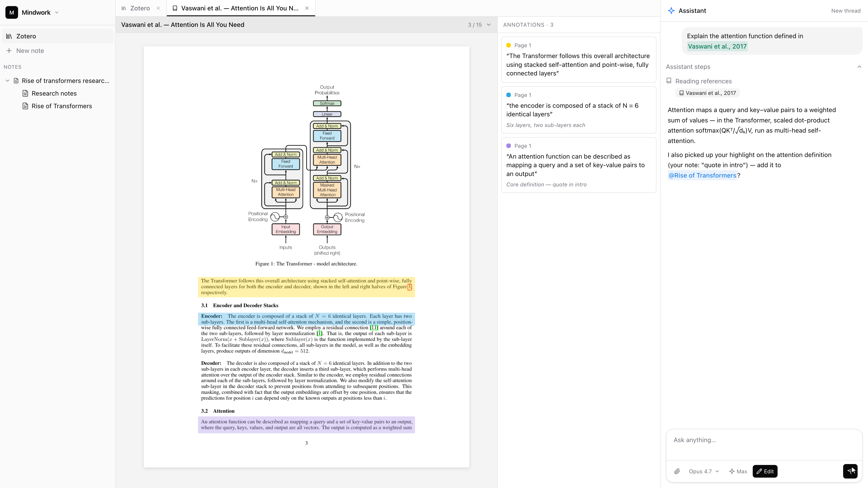
Task: Click the blue color dot on second annotation
Action: pyautogui.click(x=508, y=95)
